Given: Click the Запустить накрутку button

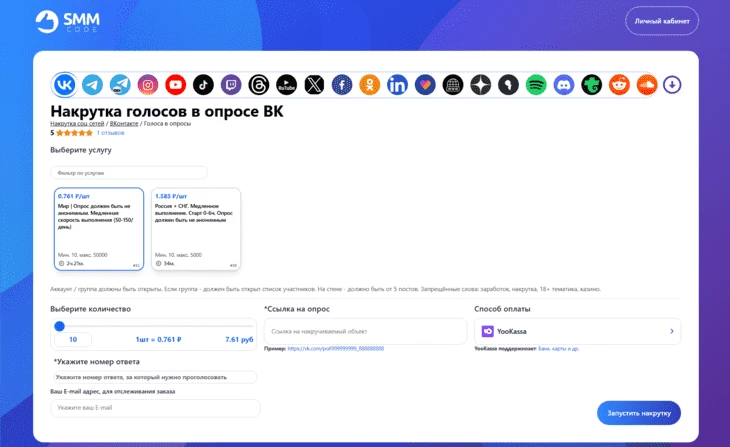Looking at the screenshot, I should 639,413.
